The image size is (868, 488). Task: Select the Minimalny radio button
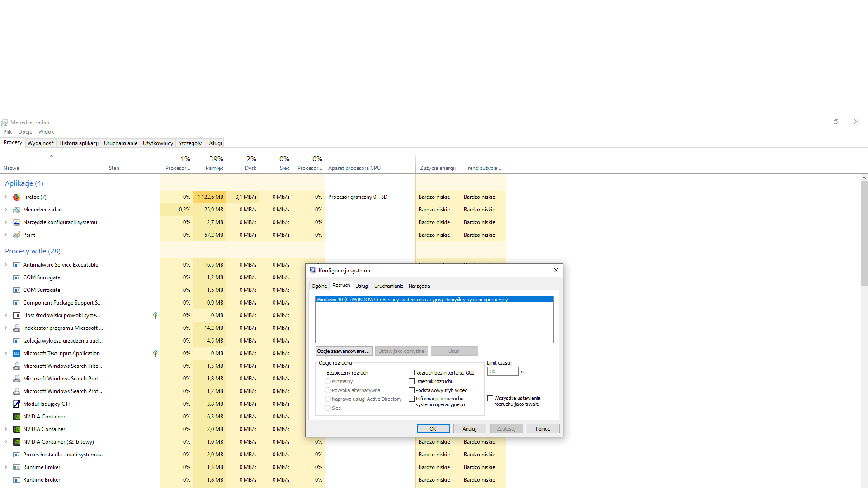pos(328,381)
